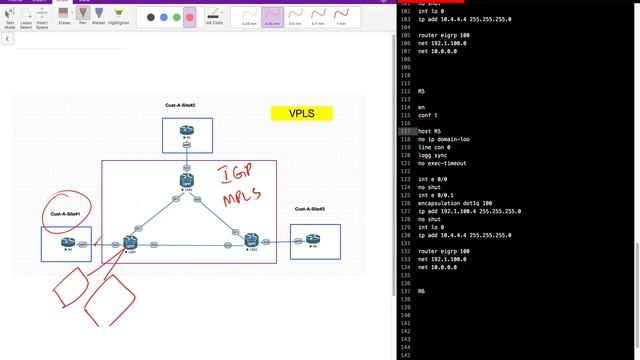The image size is (640, 360).
Task: Click the 'no exec-timeout' line
Action: pos(442,163)
